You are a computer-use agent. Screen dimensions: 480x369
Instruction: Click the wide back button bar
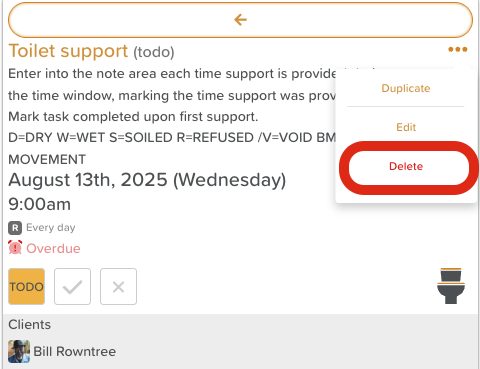pyautogui.click(x=240, y=20)
